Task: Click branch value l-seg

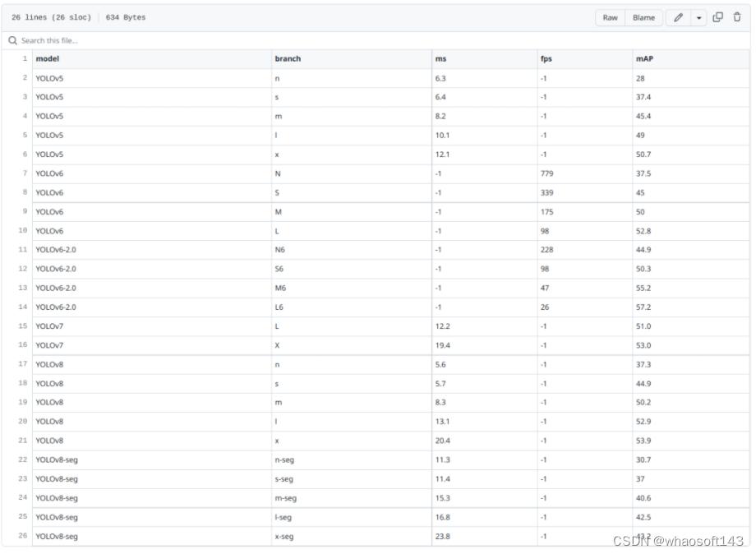Action: click(283, 517)
